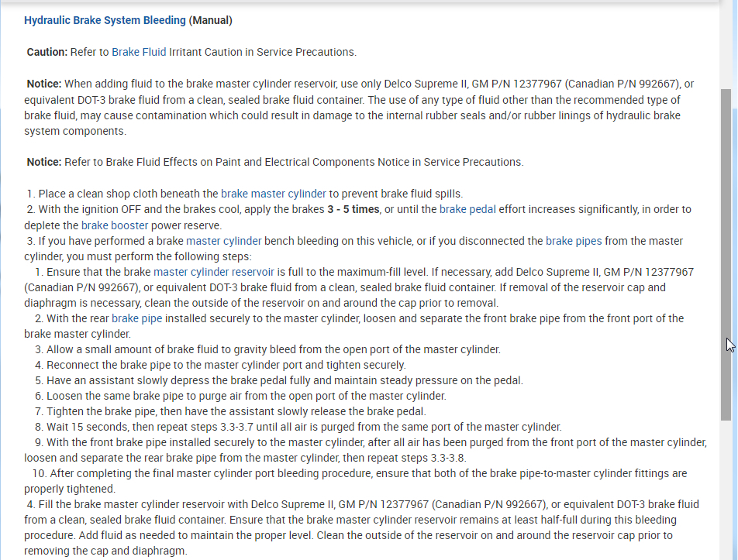The width and height of the screenshot is (738, 560).
Task: Click the Notice label about adding fluid
Action: 44,84
